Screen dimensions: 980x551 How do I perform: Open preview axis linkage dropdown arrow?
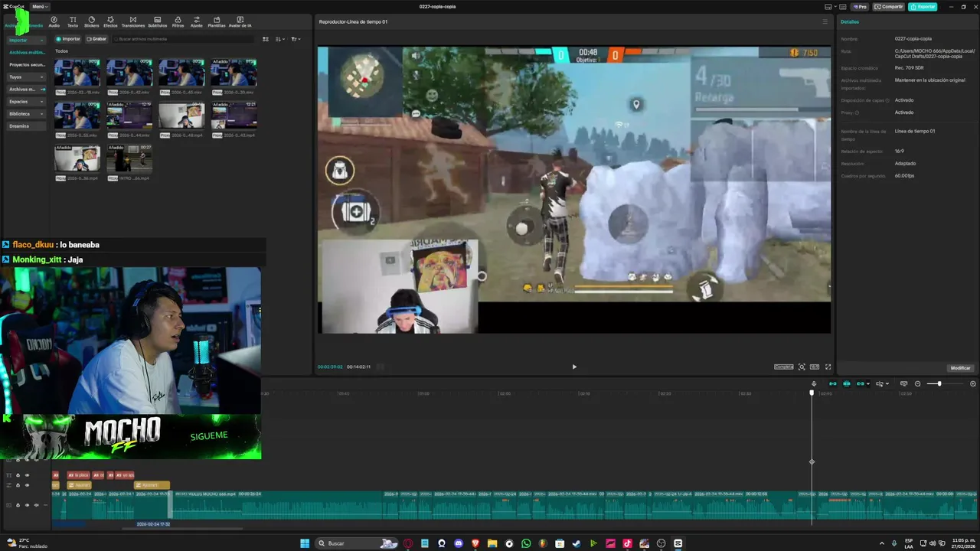click(868, 383)
